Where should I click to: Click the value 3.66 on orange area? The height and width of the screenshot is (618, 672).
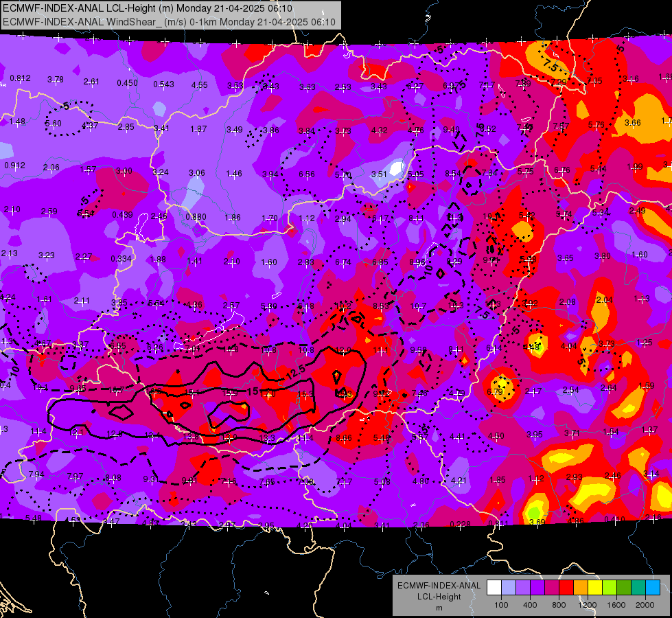[633, 123]
